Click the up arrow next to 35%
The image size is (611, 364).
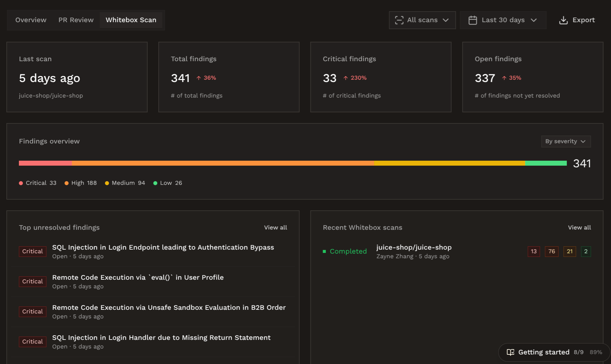click(504, 78)
